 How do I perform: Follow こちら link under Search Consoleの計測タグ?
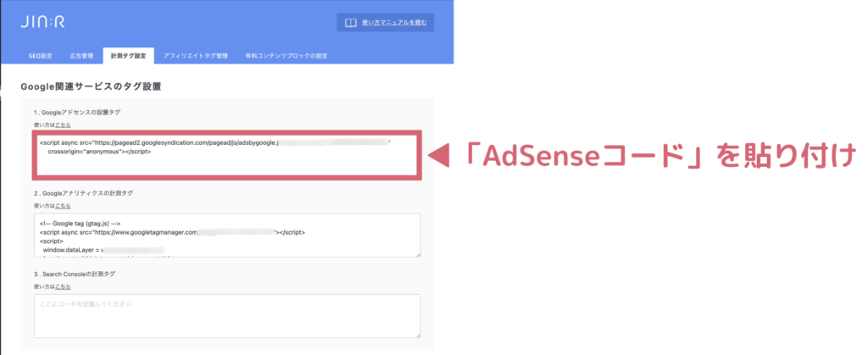point(63,286)
